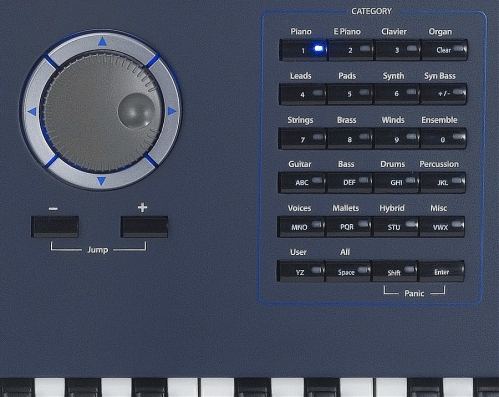Select the E Piano category button
The image size is (499, 397).
pyautogui.click(x=351, y=50)
